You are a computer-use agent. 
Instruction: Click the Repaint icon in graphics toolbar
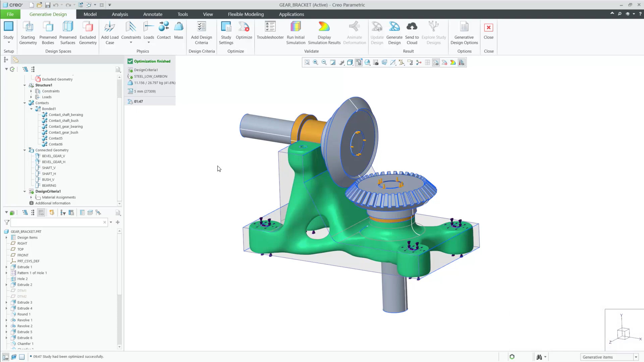tap(333, 62)
